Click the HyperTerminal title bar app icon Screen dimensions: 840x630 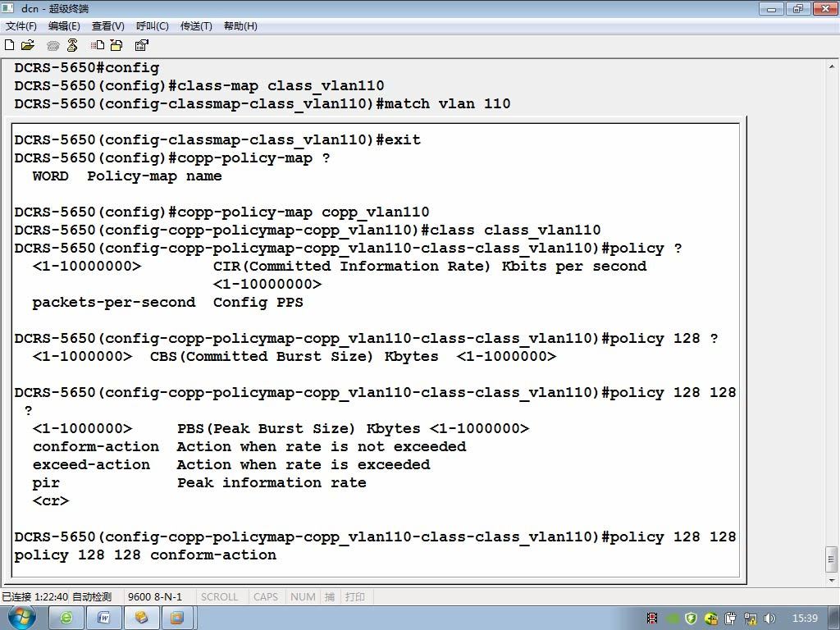click(8, 8)
